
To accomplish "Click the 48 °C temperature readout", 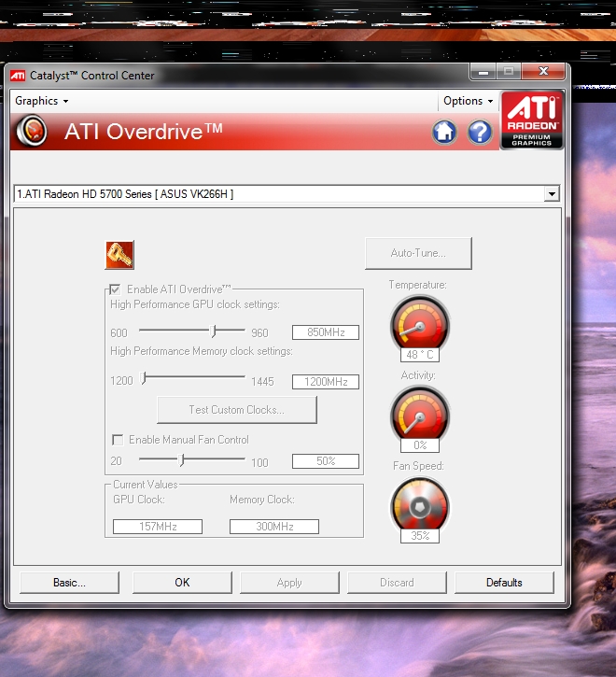I will [x=420, y=355].
